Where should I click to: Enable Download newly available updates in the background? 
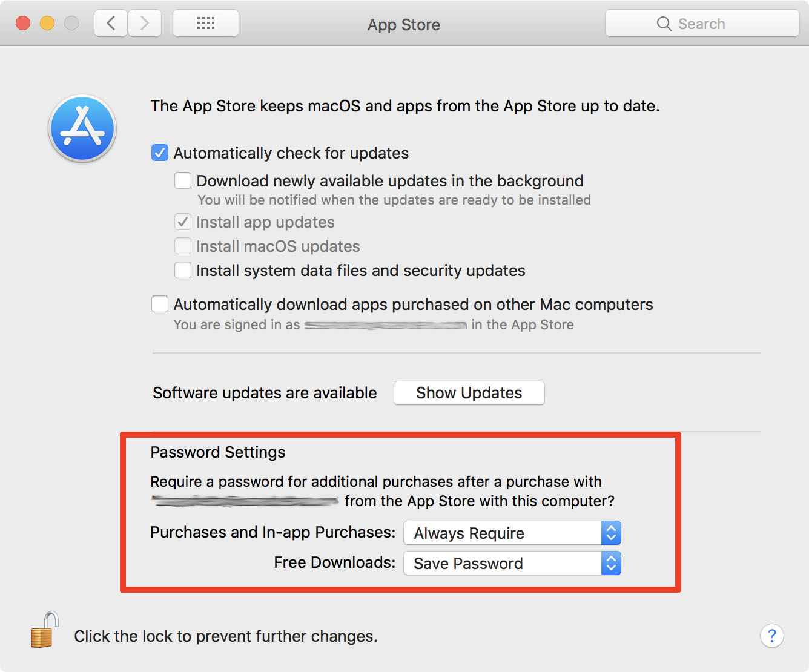182,180
